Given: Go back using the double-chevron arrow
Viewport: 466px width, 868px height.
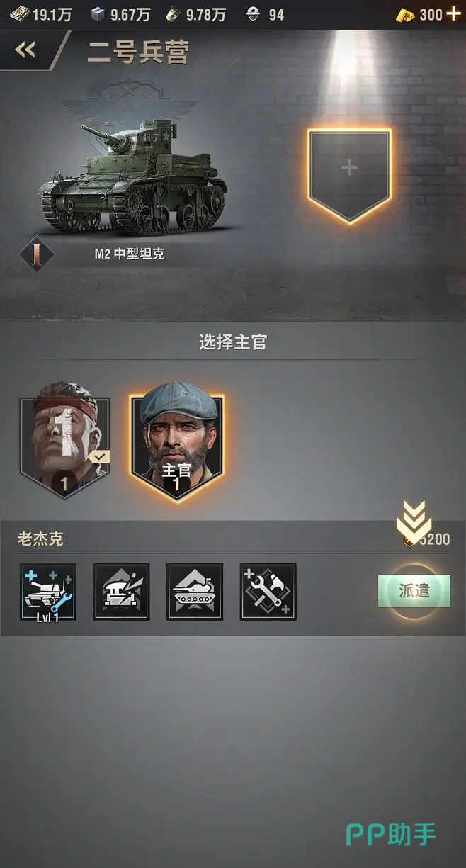Looking at the screenshot, I should pos(25,50).
